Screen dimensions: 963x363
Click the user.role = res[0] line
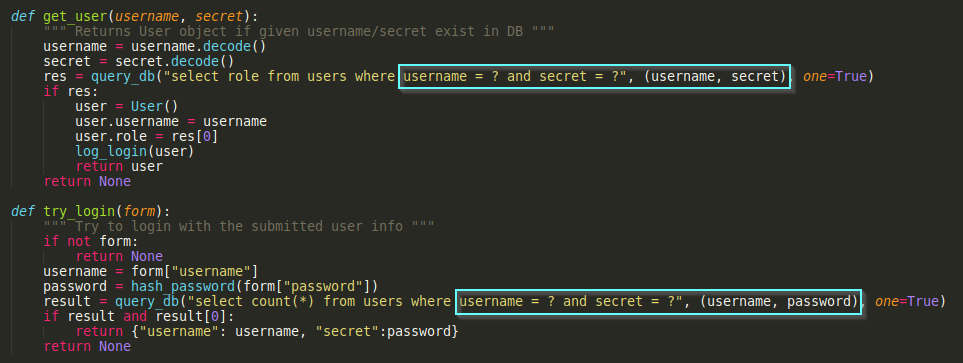tap(147, 136)
